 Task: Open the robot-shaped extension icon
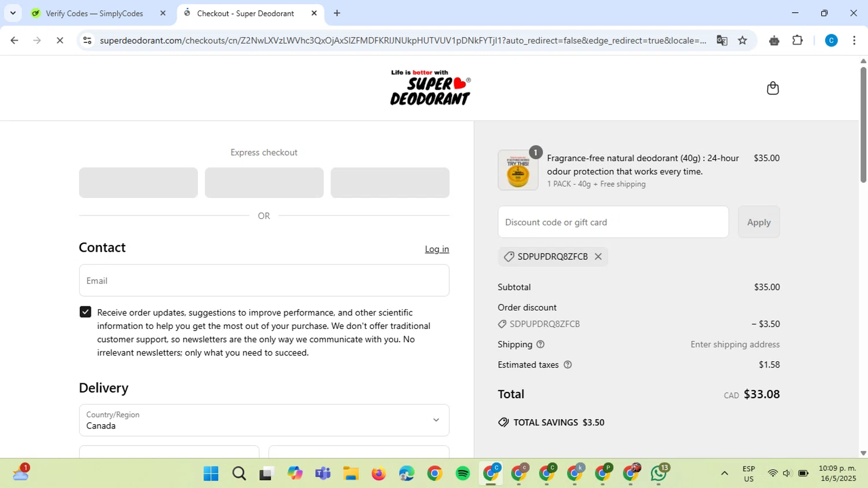[x=774, y=41]
